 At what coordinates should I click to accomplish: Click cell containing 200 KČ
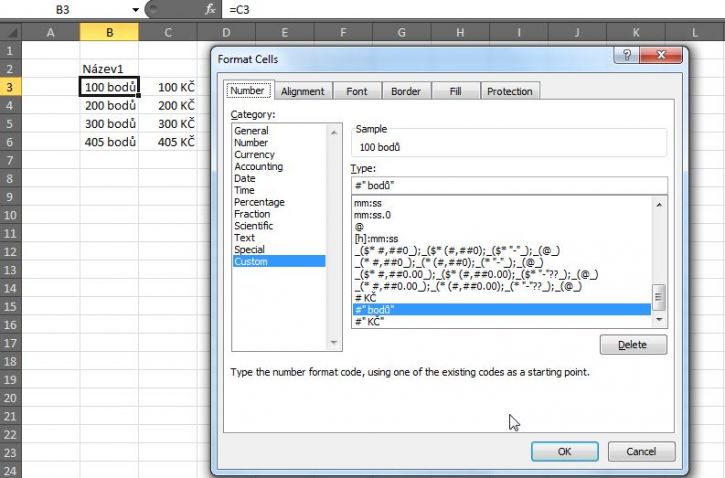[x=168, y=105]
